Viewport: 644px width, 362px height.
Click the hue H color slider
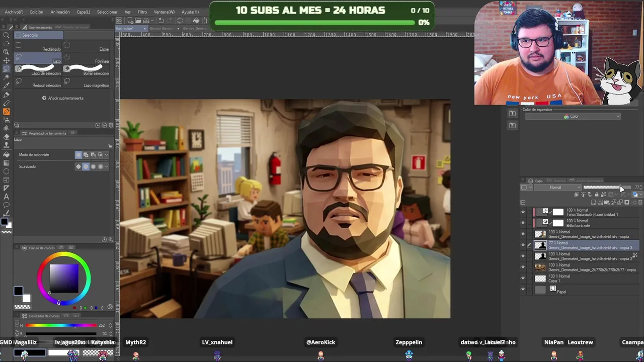click(60, 325)
